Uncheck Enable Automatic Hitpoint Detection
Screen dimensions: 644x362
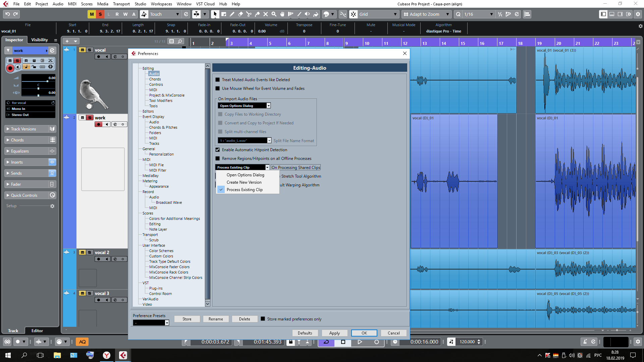218,150
